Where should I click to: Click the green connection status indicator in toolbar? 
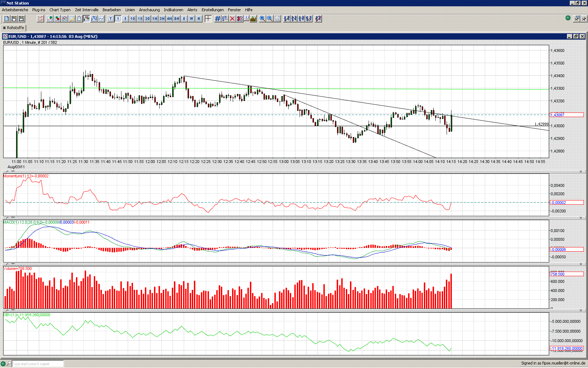point(568,18)
